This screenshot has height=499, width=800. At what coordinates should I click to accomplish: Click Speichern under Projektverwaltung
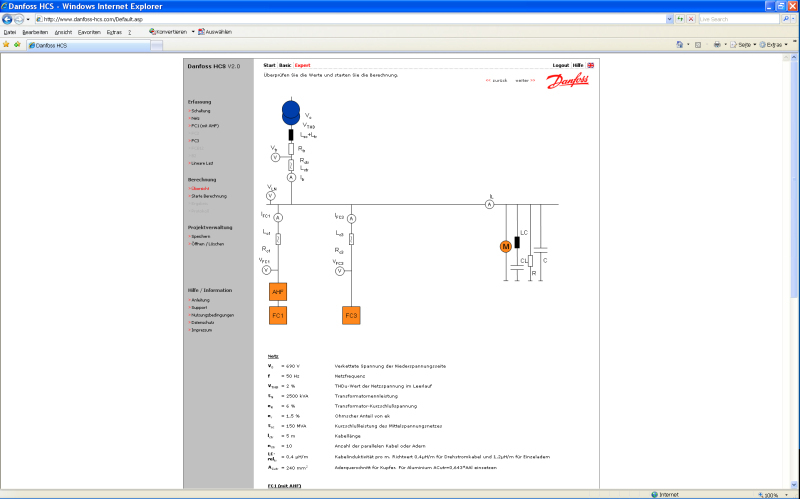200,236
